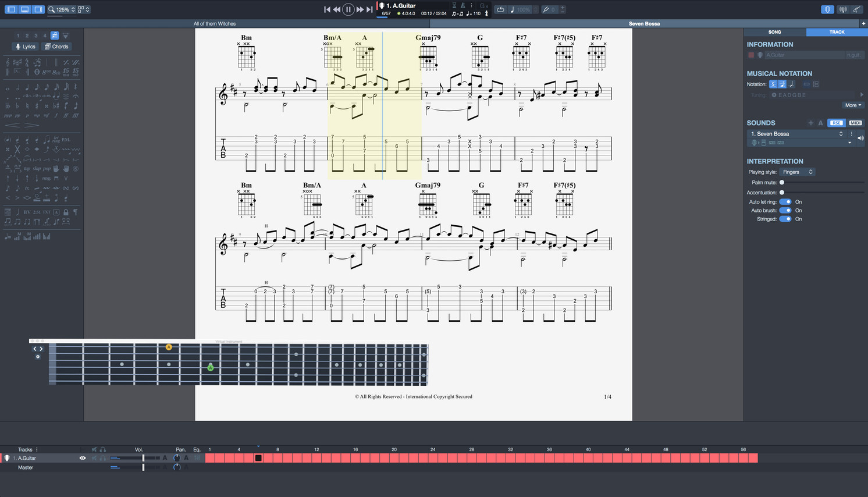Activate the Pause playback control
The height and width of the screenshot is (497, 868).
[x=348, y=9]
